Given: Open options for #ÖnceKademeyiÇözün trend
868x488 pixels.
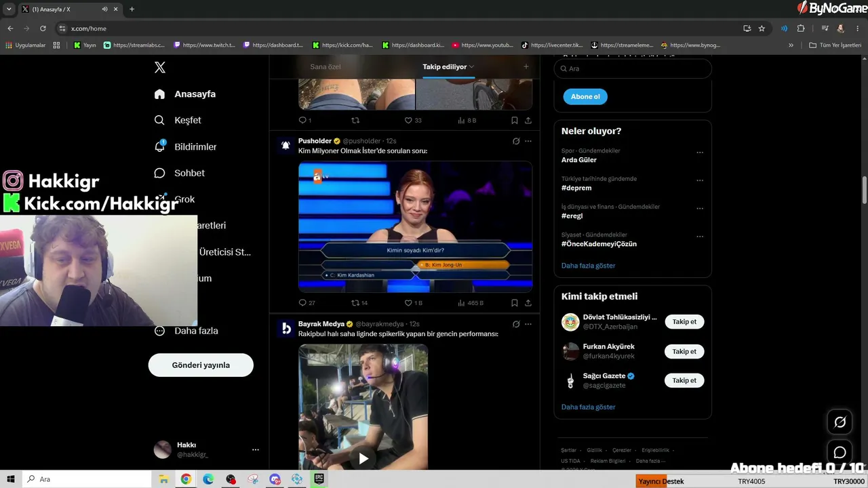Looking at the screenshot, I should tap(700, 237).
